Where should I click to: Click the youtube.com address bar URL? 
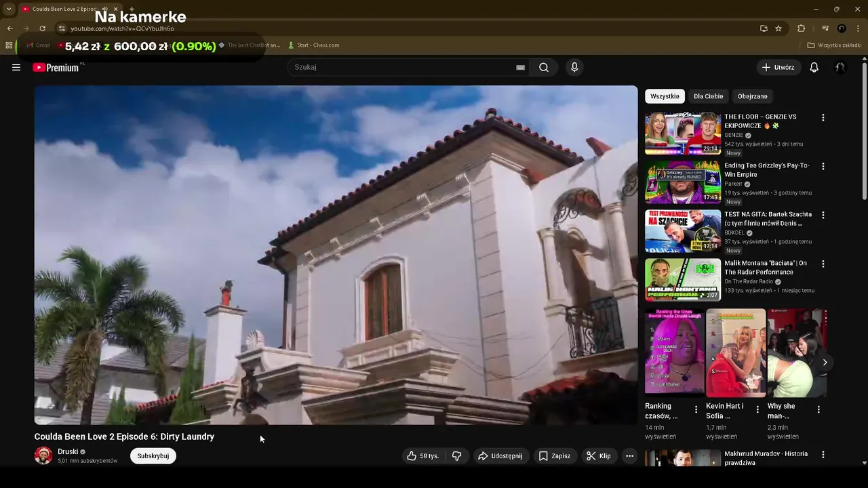click(x=123, y=28)
